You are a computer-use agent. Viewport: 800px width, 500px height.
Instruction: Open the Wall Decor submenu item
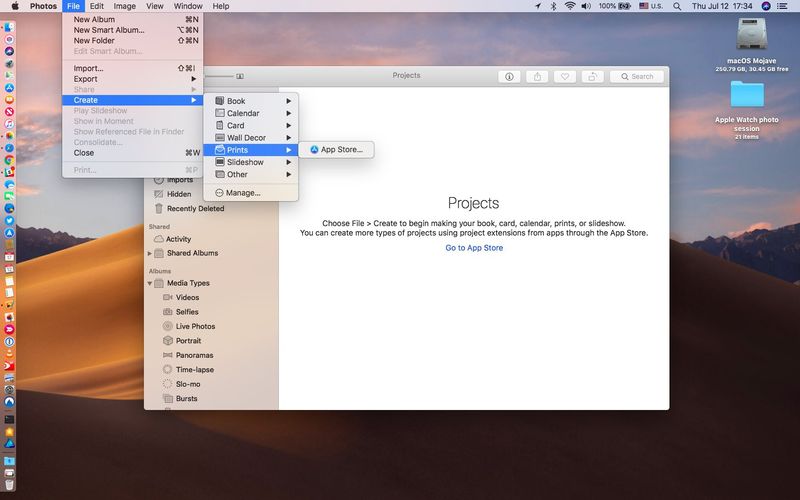pyautogui.click(x=251, y=138)
